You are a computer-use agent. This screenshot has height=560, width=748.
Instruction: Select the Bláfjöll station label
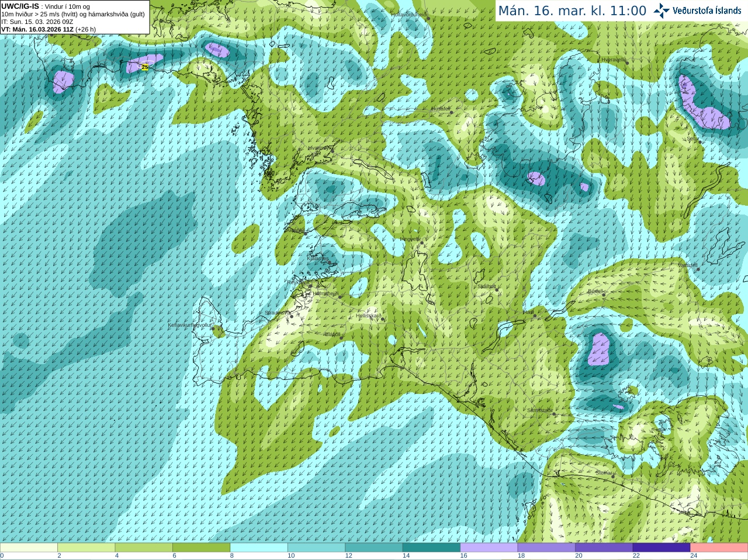pyautogui.click(x=333, y=334)
